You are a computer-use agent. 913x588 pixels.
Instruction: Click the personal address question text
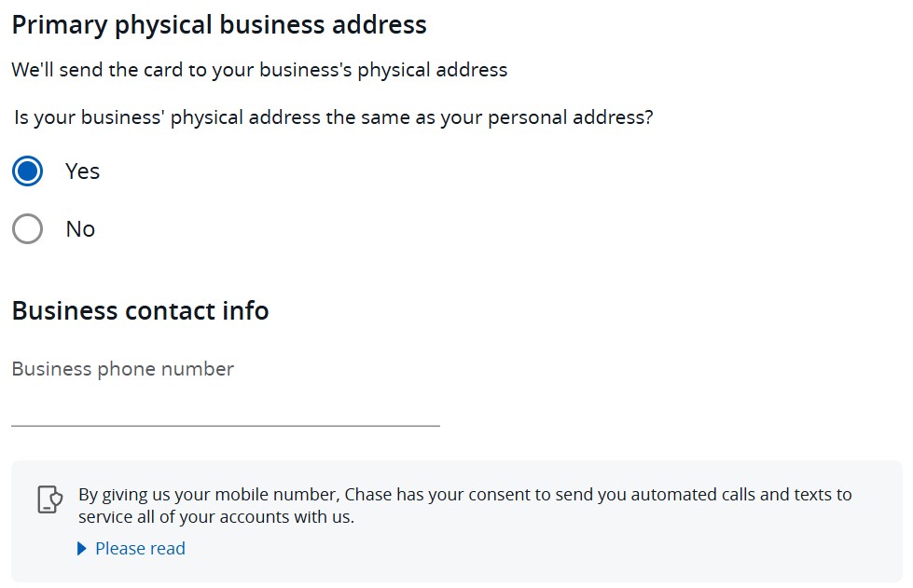tap(334, 117)
